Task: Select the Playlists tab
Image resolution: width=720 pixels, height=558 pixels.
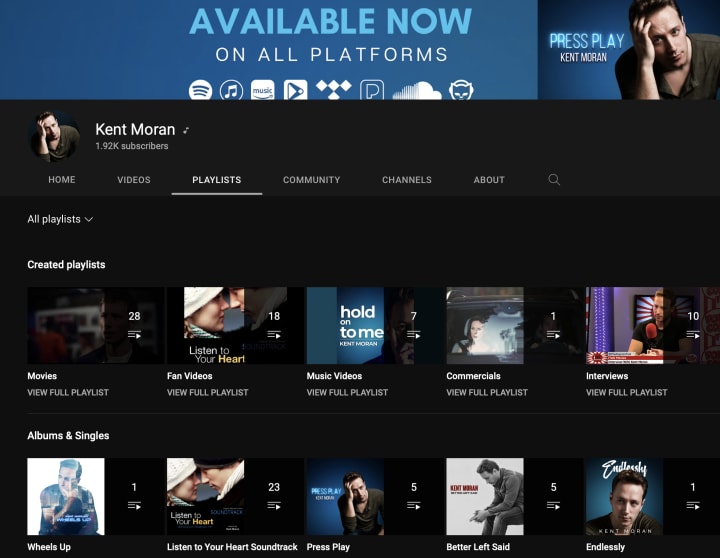Action: (x=217, y=180)
